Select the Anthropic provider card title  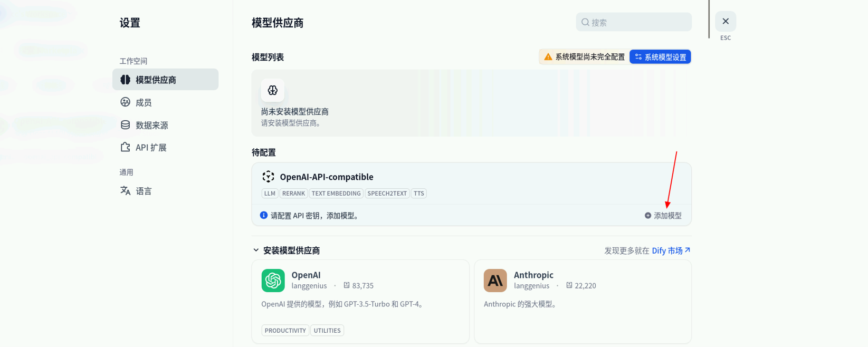533,275
